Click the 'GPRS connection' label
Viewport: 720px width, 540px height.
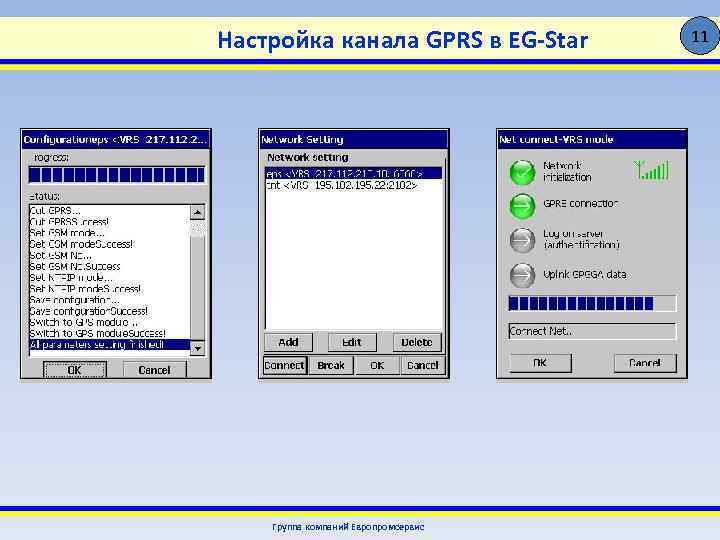(580, 203)
